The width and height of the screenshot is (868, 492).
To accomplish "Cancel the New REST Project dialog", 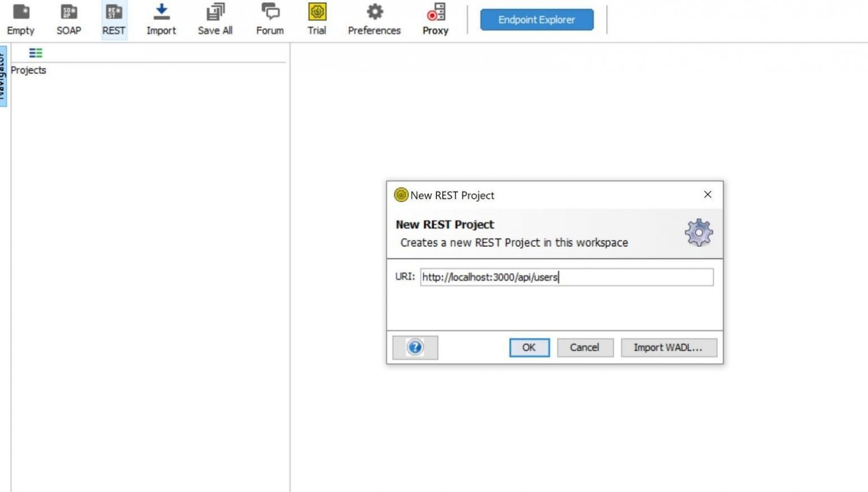I will click(x=585, y=347).
